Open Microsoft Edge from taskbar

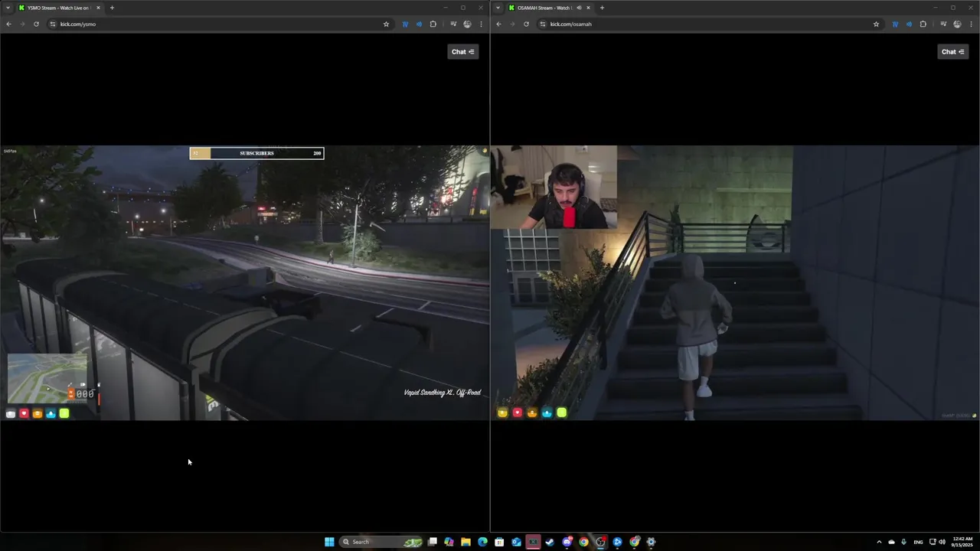482,542
